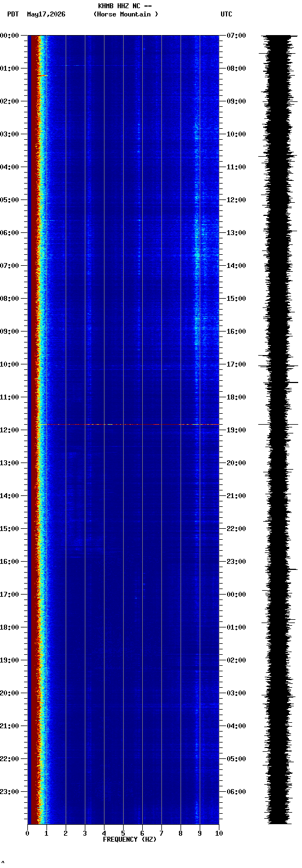This screenshot has height=868, width=302.
Task: Click the 16:00 UTC time label
Action: (236, 332)
